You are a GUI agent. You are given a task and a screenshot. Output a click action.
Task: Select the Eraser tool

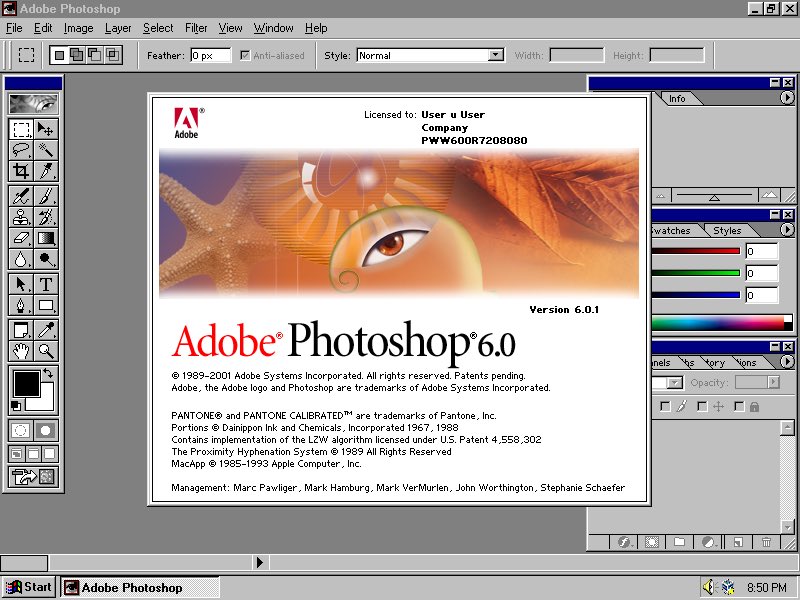(x=21, y=238)
